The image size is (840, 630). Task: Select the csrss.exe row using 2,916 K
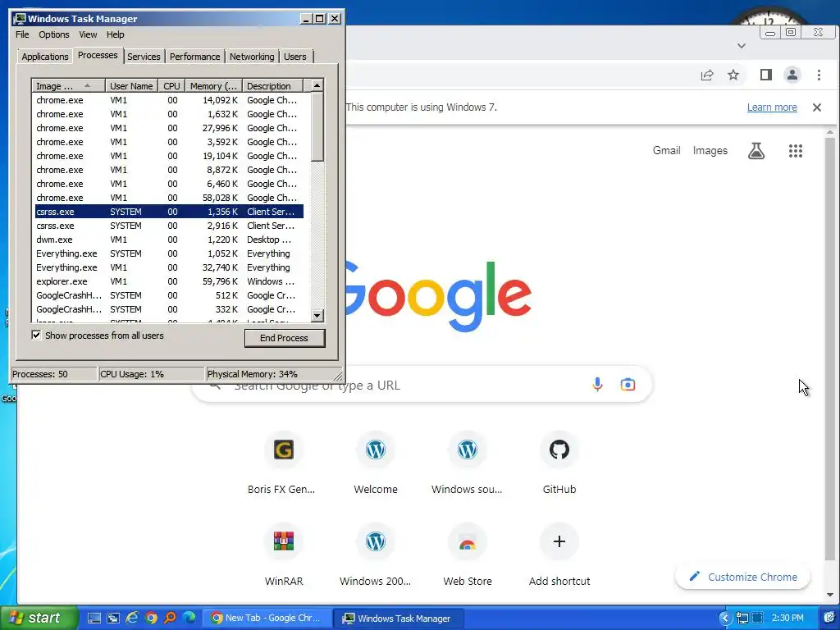pyautogui.click(x=169, y=226)
